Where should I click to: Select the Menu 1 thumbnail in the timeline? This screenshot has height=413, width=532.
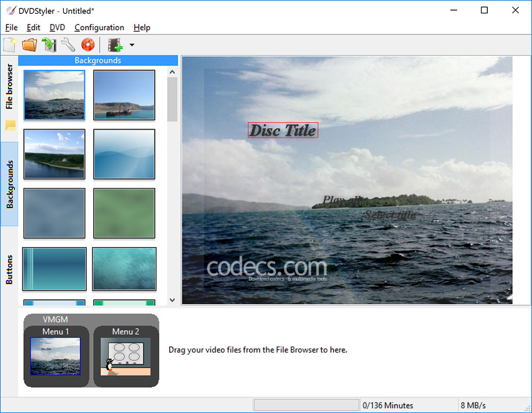pyautogui.click(x=56, y=356)
